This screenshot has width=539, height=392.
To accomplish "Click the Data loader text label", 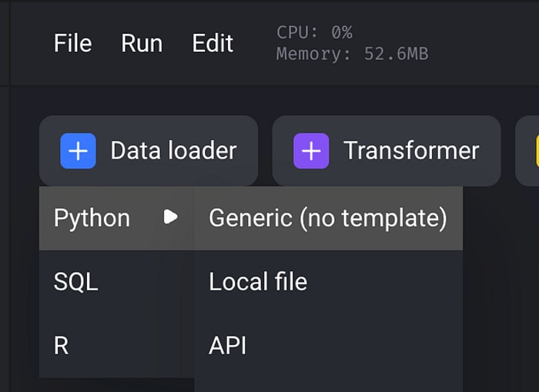I will [x=173, y=151].
